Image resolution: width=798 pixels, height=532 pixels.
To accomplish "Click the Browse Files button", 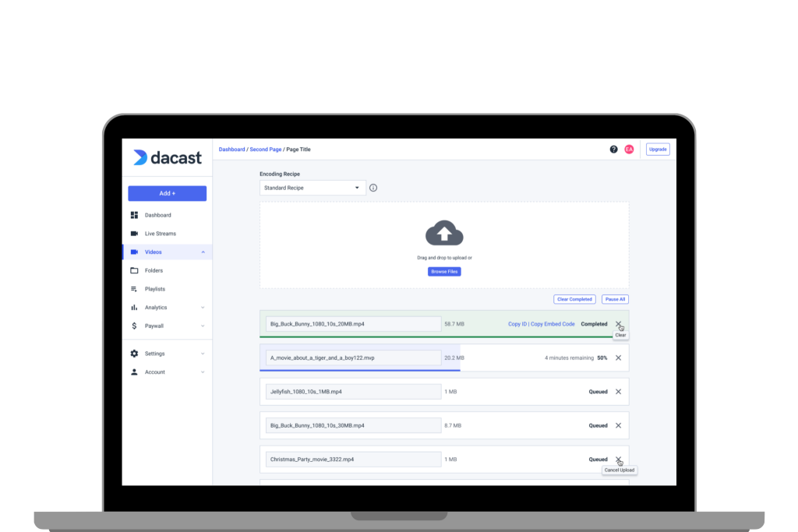I will pos(444,271).
